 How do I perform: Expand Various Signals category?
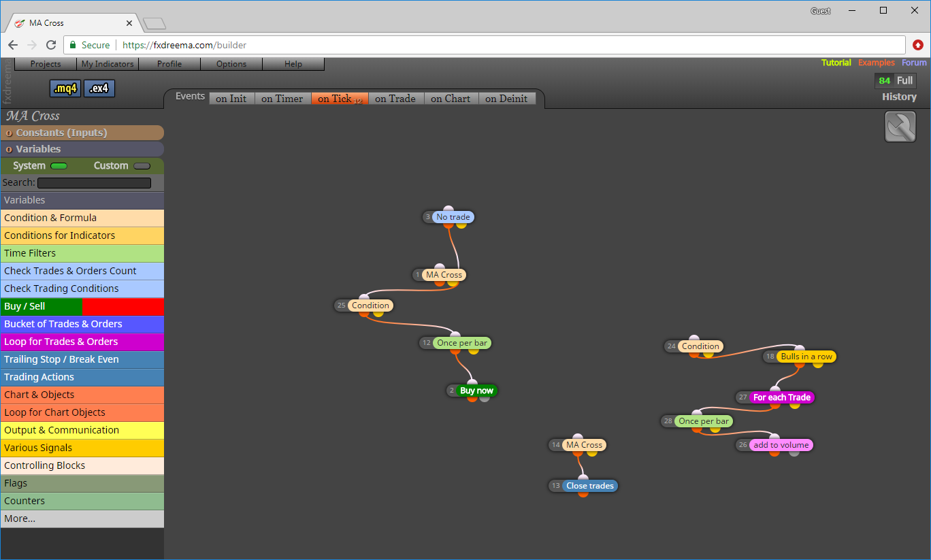82,448
